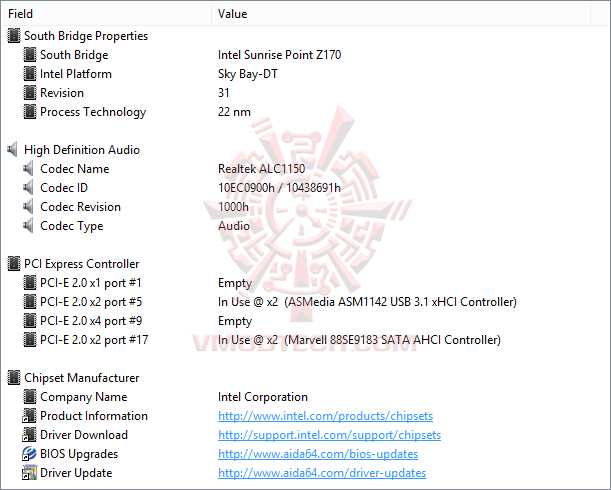
Task: Open the intel.com products chipsets link
Action: point(325,416)
